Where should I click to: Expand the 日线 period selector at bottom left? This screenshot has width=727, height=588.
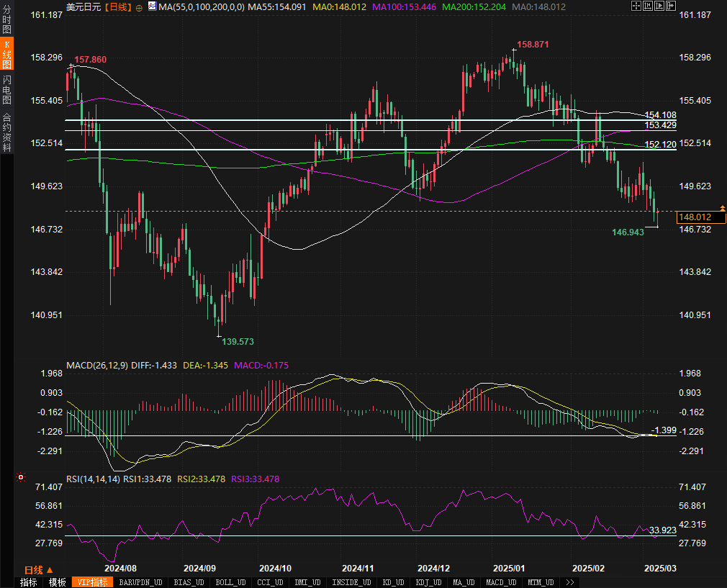[39, 569]
